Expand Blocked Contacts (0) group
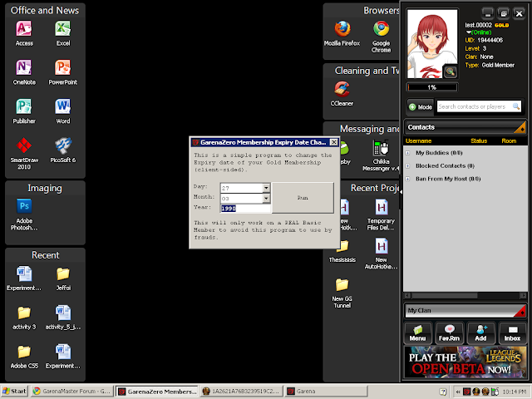This screenshot has width=532, height=399. click(407, 166)
